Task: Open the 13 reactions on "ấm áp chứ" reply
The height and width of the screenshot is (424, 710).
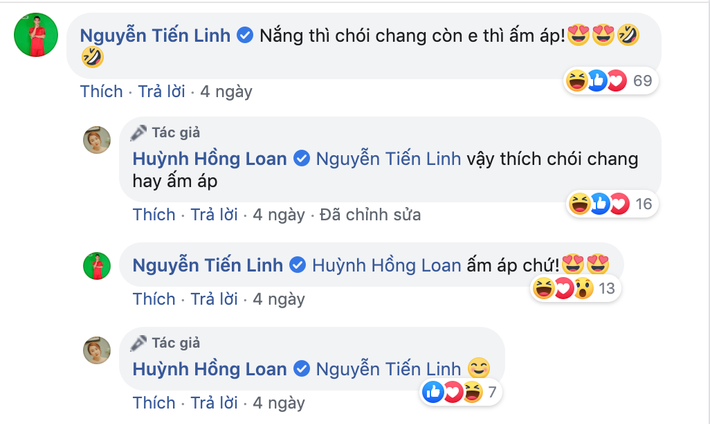Action: pos(576,289)
